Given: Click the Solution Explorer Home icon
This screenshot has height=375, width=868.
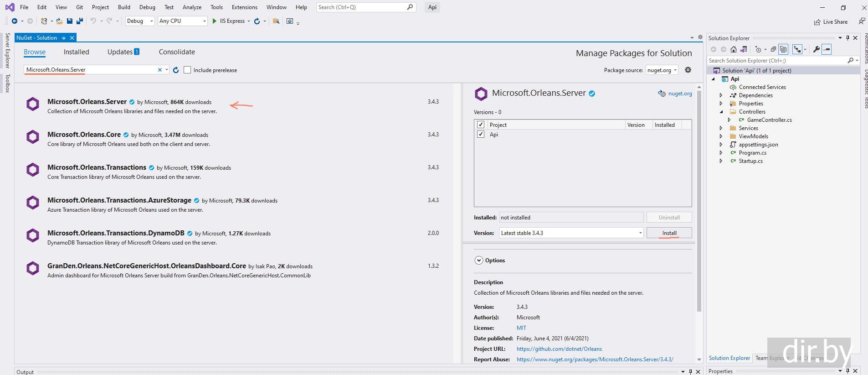Looking at the screenshot, I should [x=734, y=49].
